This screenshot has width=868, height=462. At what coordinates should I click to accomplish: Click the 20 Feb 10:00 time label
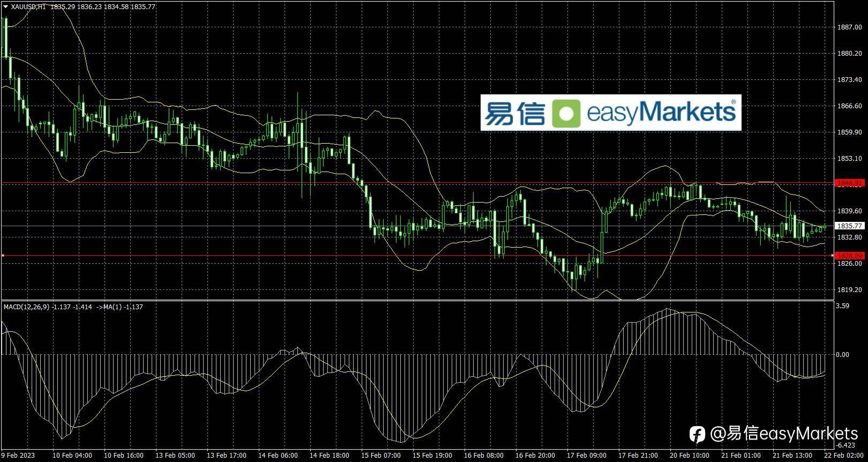690,456
